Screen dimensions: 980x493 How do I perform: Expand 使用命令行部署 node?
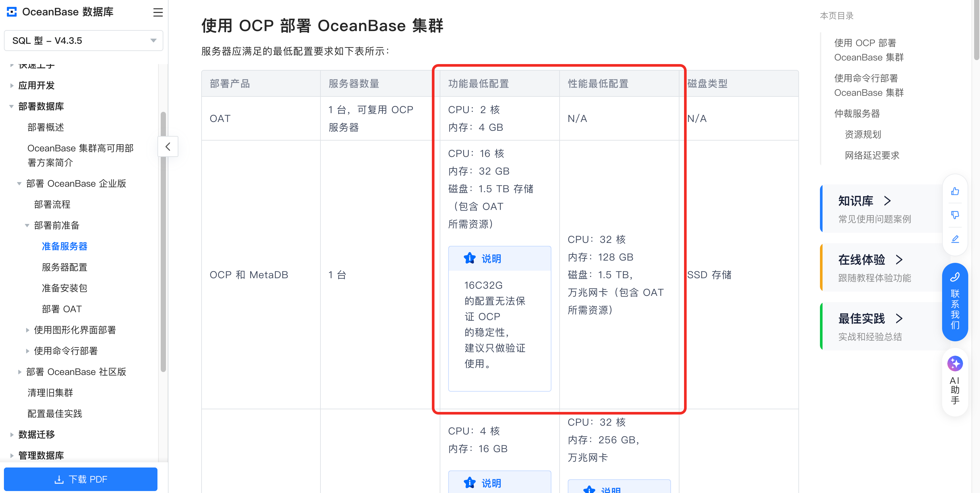(x=27, y=351)
